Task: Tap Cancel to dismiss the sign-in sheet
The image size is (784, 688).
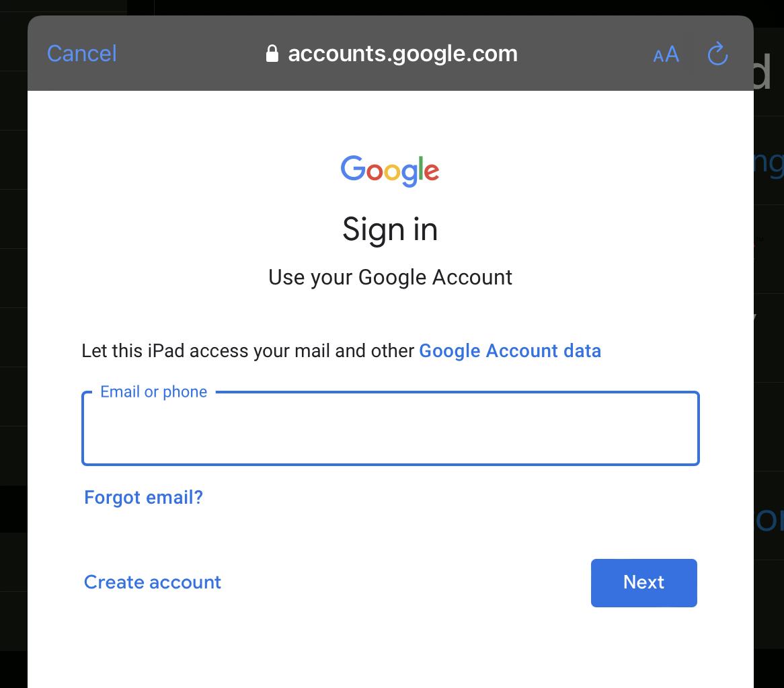Action: pos(81,54)
